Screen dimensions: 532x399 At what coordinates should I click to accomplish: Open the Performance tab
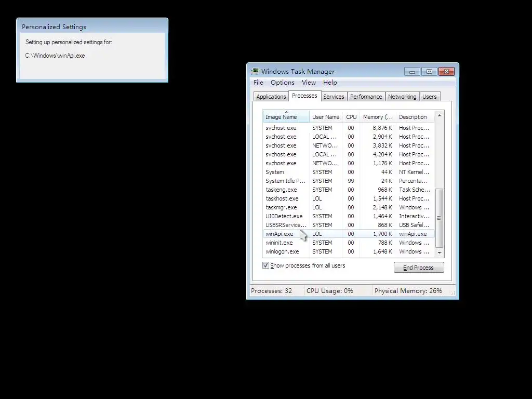366,97
